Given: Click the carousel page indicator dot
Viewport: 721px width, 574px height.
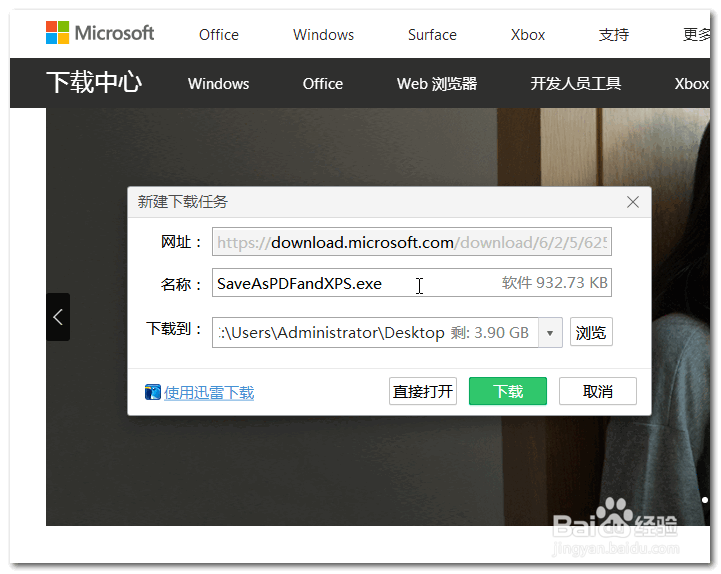Looking at the screenshot, I should pyautogui.click(x=705, y=500).
